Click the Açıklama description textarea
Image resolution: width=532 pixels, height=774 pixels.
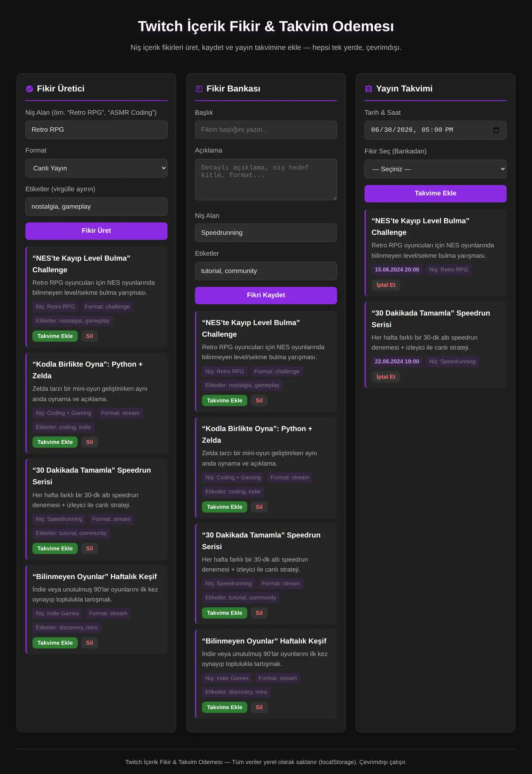tap(266, 180)
